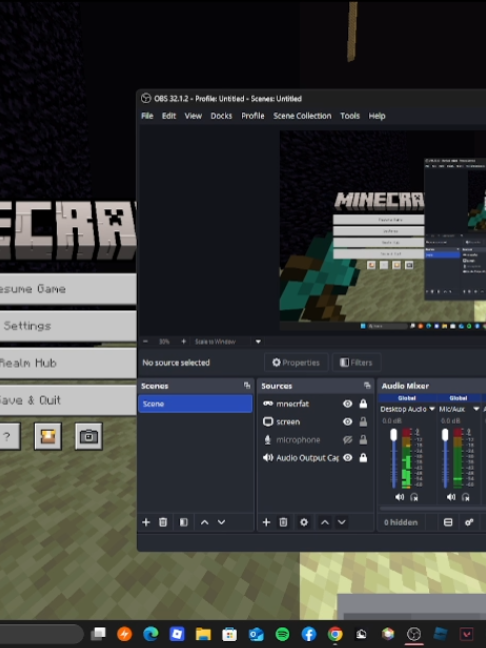Screen dimensions: 486x648
Task: Add a new source with plus icon
Action: [x=266, y=522]
